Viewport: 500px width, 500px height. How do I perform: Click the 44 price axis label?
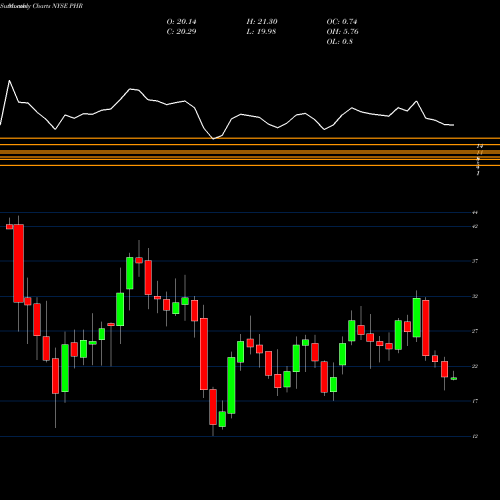(475, 212)
